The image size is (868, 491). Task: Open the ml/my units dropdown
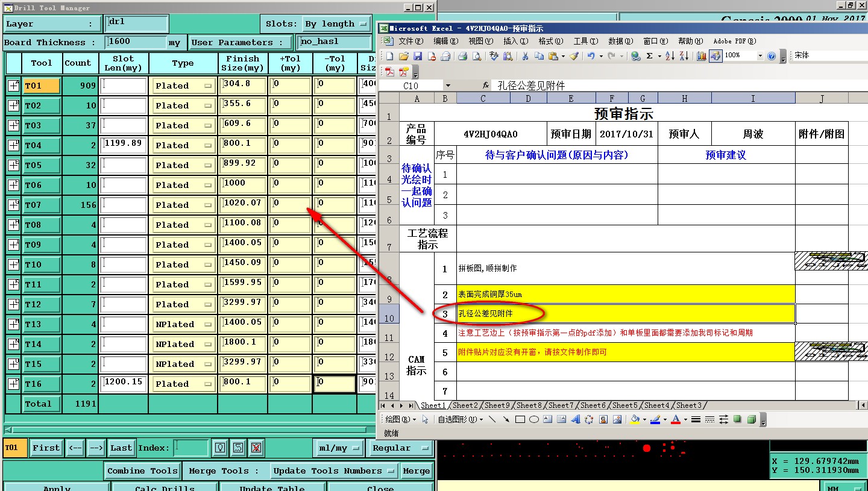click(x=340, y=448)
